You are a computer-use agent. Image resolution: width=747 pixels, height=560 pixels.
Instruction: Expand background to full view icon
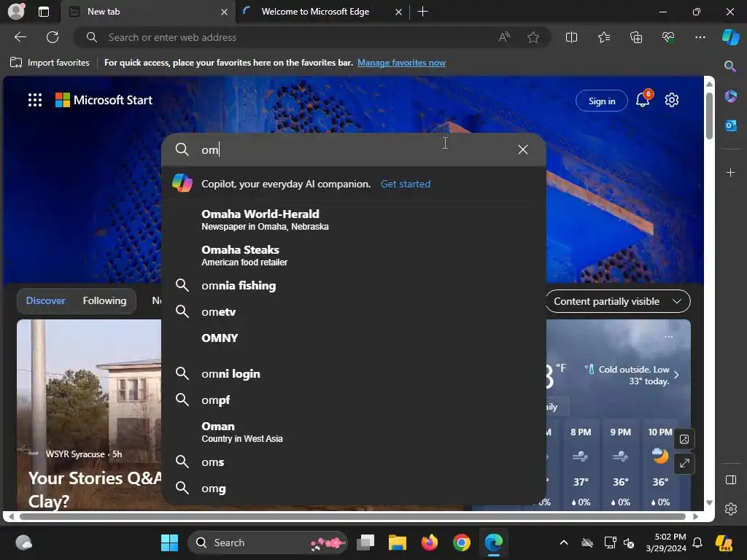684,463
